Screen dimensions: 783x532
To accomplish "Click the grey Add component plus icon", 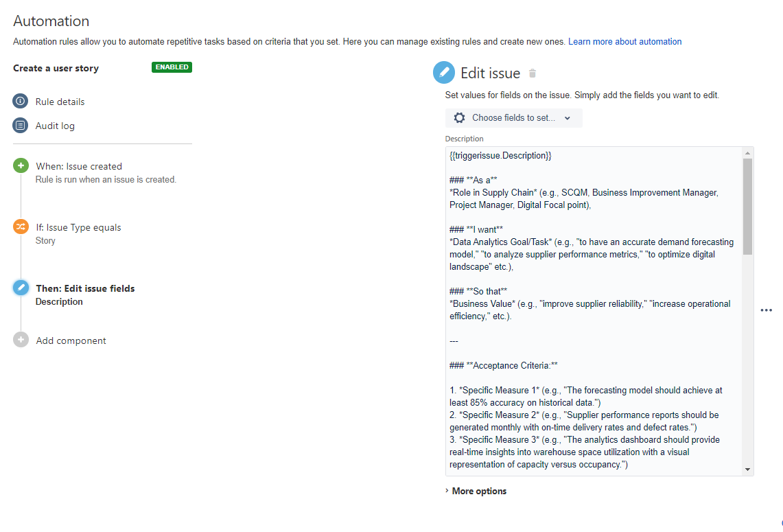I will (21, 340).
